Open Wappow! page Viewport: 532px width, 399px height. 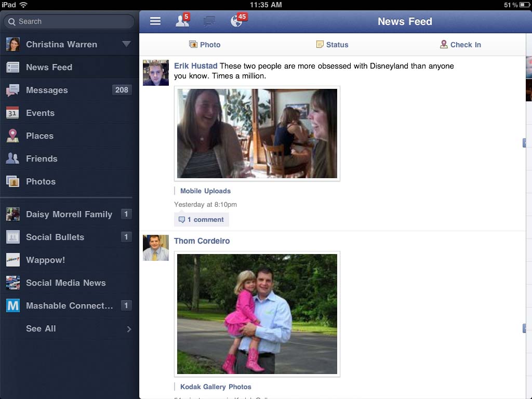click(x=69, y=260)
